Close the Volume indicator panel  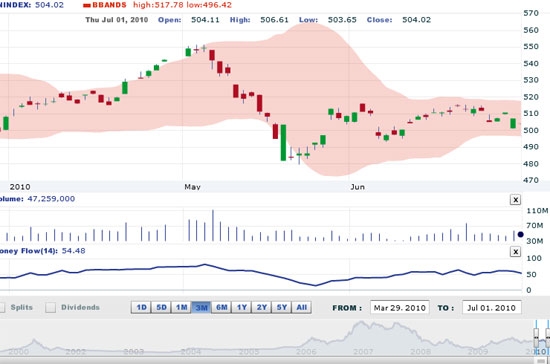coord(515,200)
